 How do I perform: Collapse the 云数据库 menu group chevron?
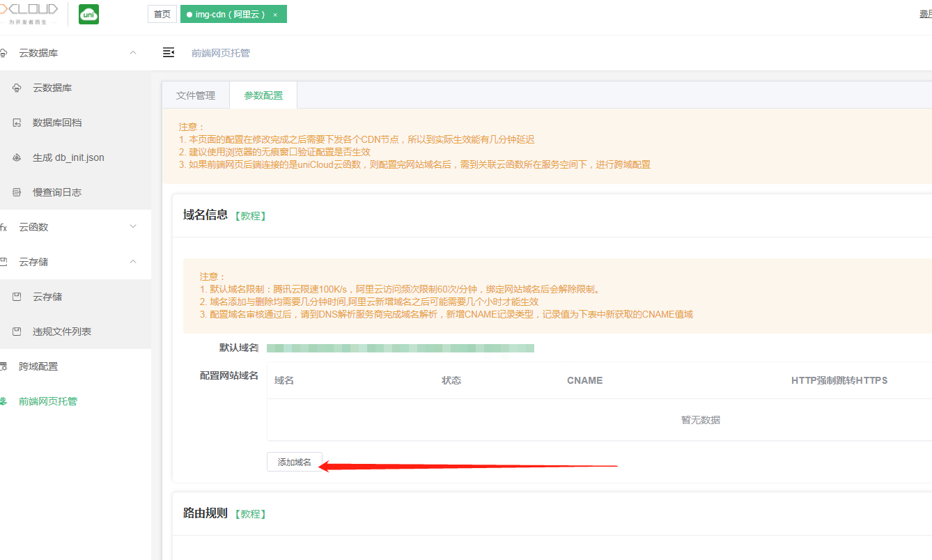tap(133, 52)
